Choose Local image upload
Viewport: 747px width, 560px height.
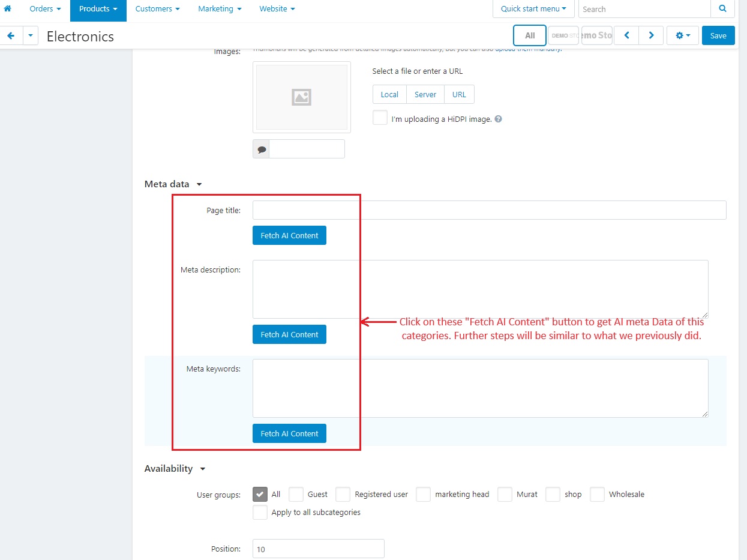(x=389, y=94)
